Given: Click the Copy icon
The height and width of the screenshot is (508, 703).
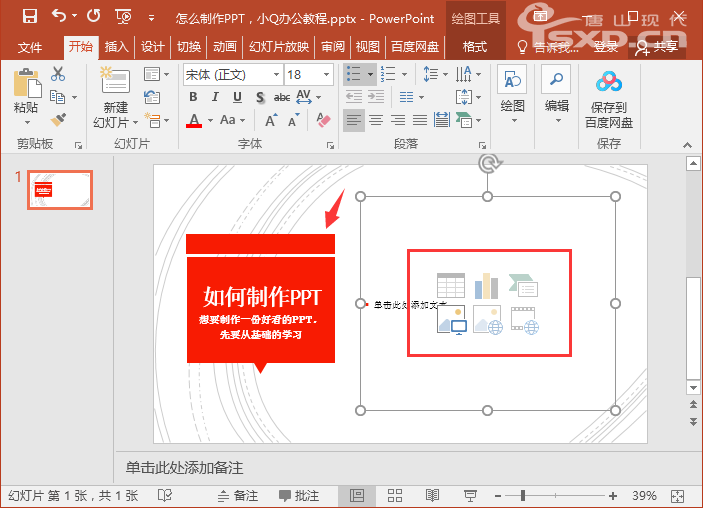Looking at the screenshot, I should tap(57, 97).
